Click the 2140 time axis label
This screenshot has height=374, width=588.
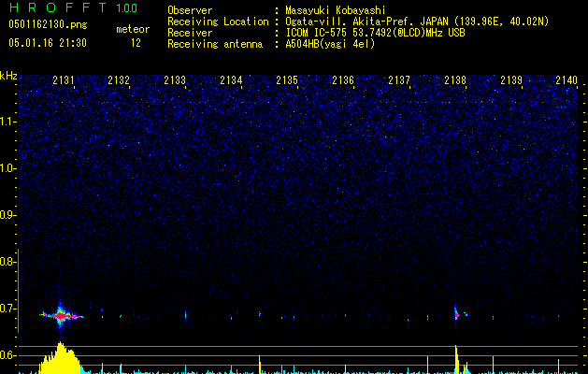566,80
